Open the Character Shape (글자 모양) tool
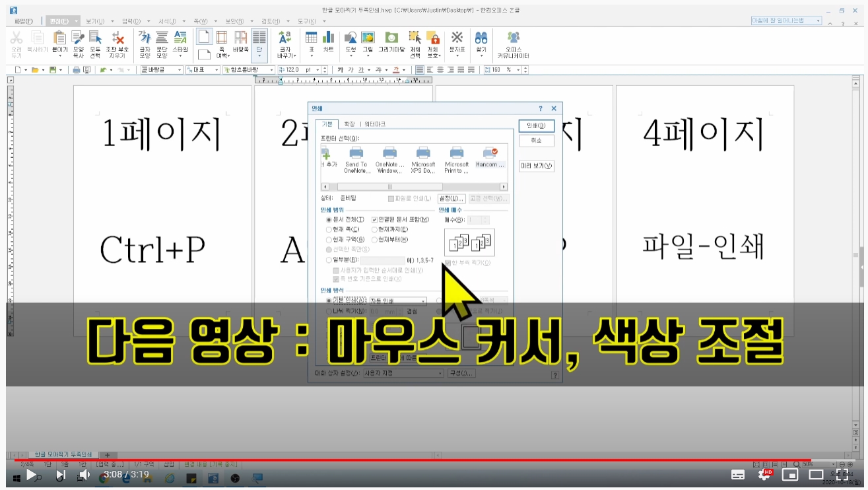 point(145,38)
